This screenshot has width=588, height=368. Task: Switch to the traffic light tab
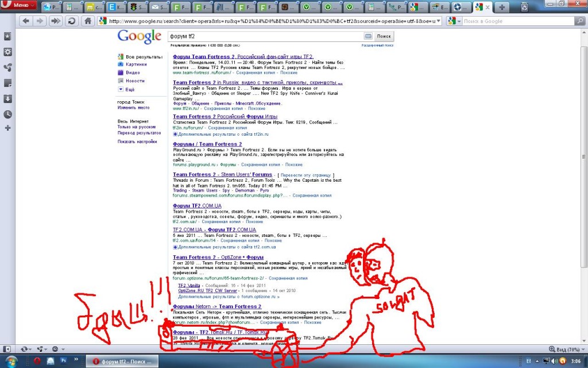coord(138,7)
